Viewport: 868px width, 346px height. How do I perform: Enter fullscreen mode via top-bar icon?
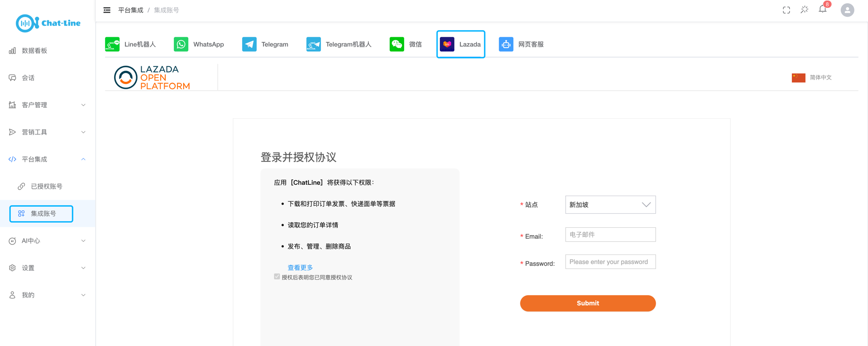787,10
